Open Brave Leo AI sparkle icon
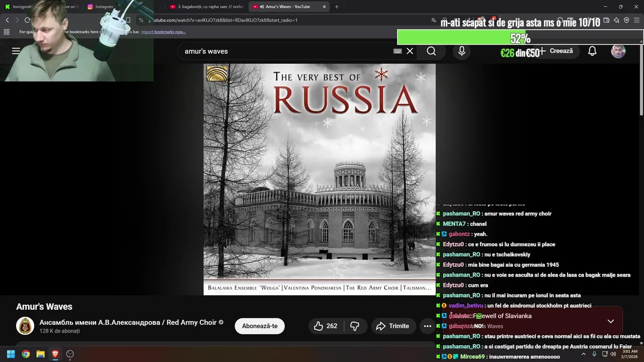 click(x=616, y=20)
